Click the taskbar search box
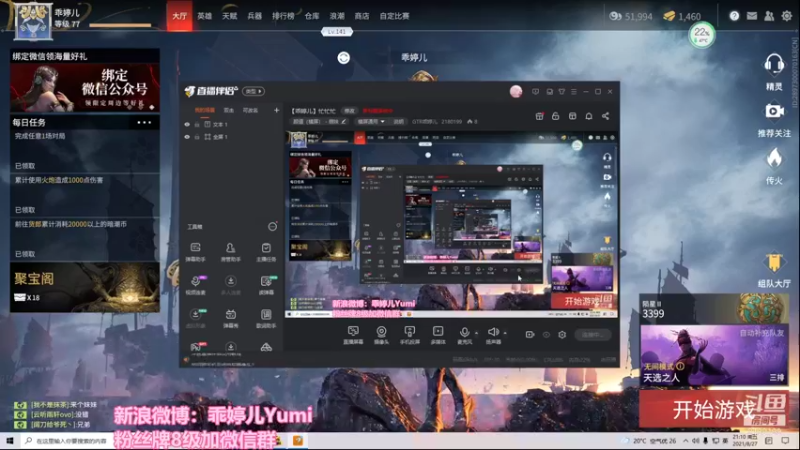The height and width of the screenshot is (450, 800). (66, 440)
